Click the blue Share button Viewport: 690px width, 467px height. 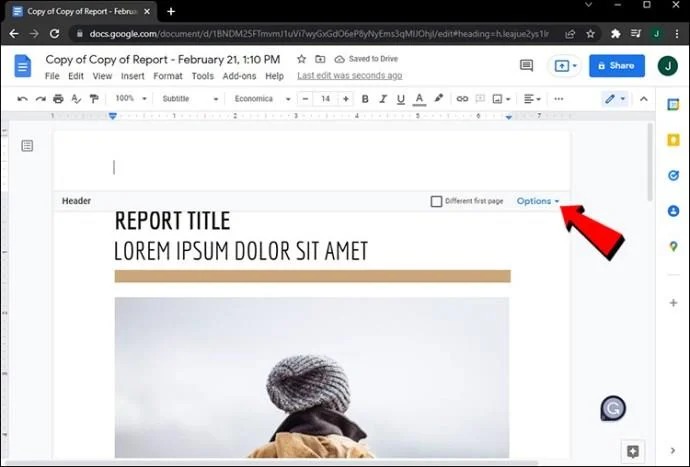click(617, 66)
